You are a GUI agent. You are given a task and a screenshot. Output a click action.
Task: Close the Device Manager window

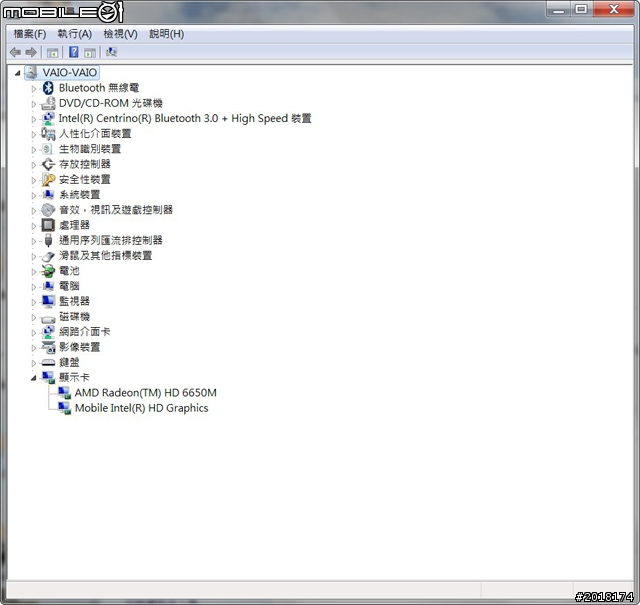tap(613, 9)
